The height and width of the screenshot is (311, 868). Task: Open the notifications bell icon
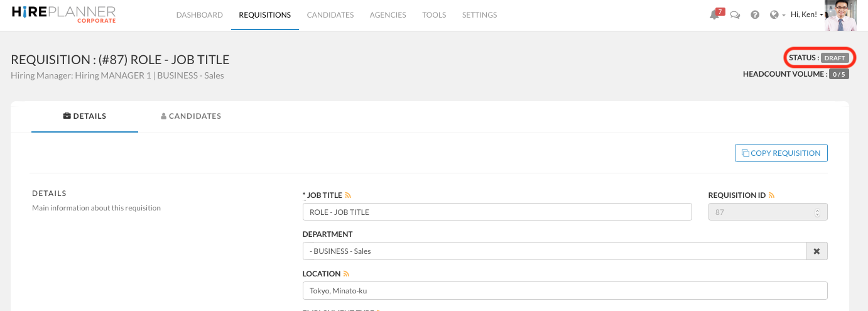pyautogui.click(x=714, y=15)
